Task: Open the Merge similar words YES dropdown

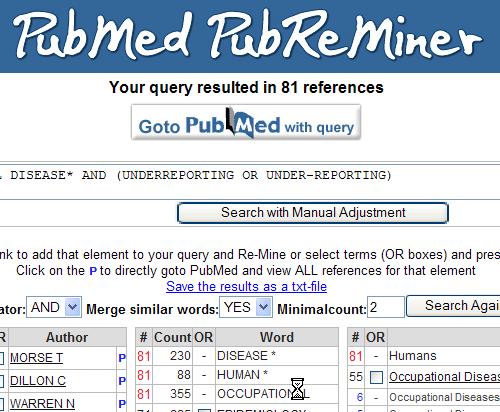Action: click(x=246, y=307)
